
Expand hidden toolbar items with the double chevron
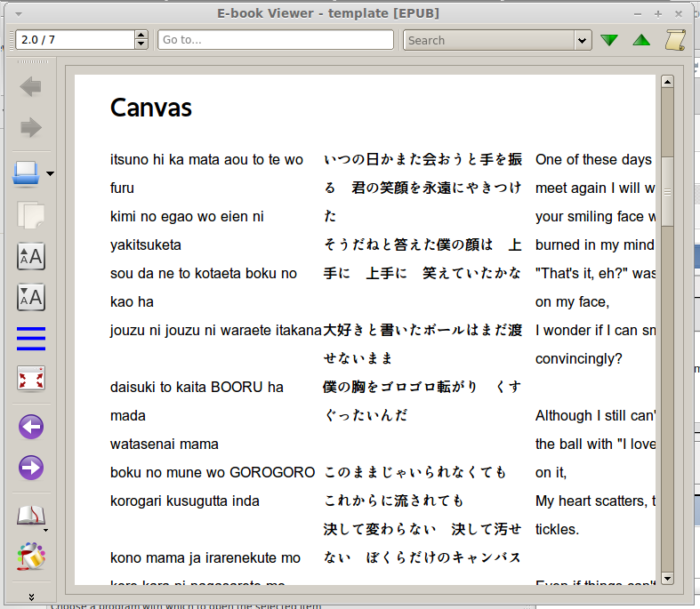click(31, 597)
